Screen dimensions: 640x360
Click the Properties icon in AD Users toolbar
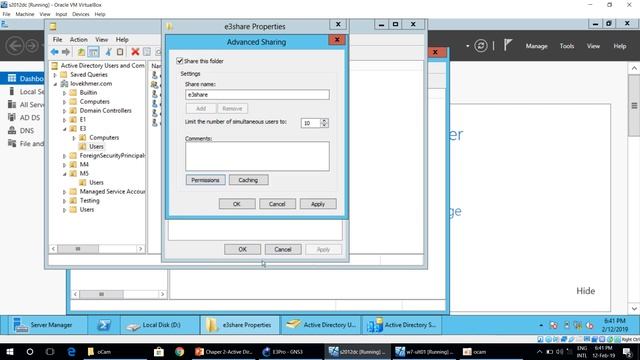[147, 52]
